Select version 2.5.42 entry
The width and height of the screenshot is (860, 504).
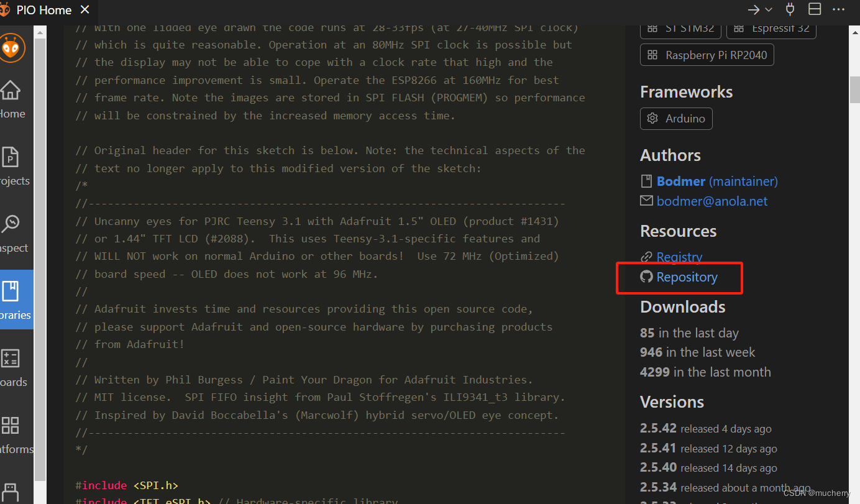(x=706, y=429)
